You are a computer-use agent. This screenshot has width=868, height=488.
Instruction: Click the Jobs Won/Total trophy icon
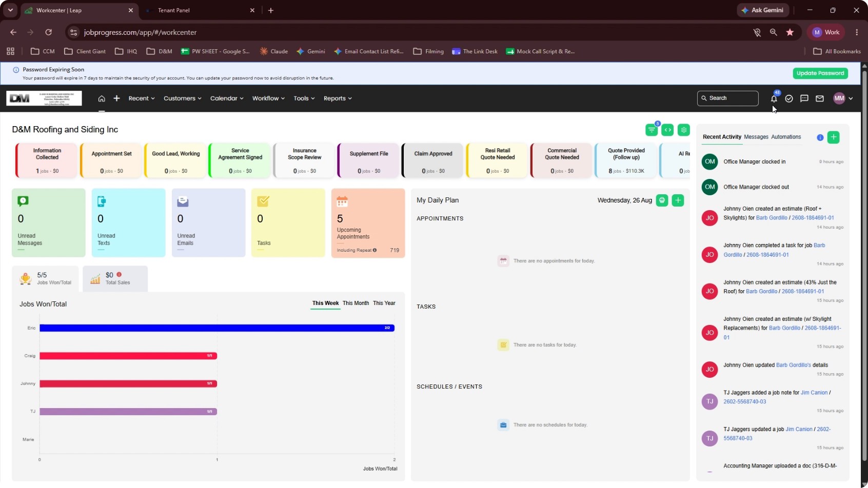pos(26,278)
